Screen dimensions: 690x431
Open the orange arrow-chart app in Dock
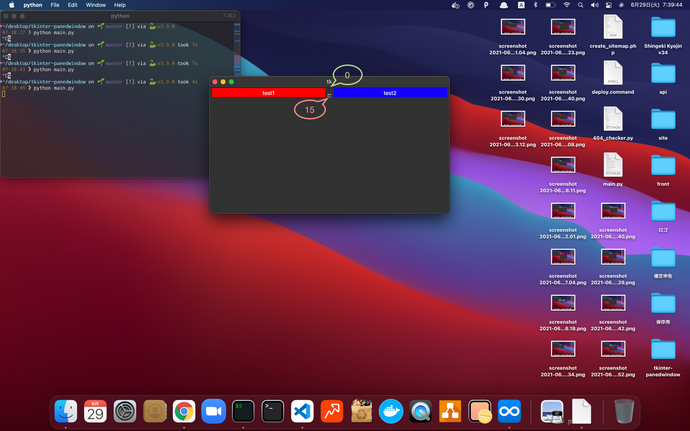[332, 411]
